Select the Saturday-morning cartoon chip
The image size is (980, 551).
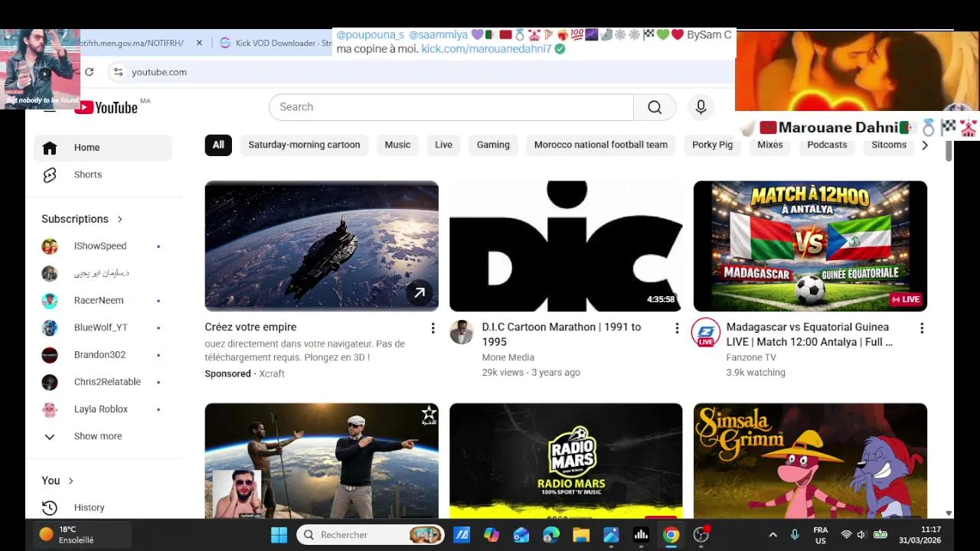tap(304, 145)
